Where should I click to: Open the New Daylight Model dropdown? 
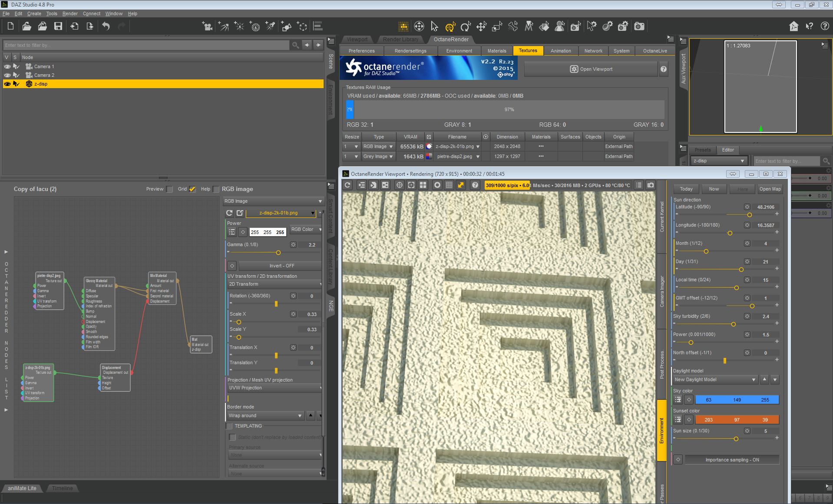[x=715, y=380]
